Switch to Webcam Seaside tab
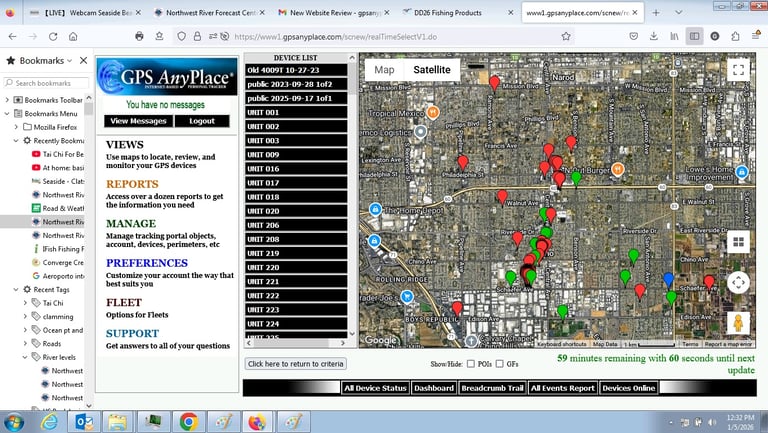Screen dimensions: 768x433 coord(85,13)
